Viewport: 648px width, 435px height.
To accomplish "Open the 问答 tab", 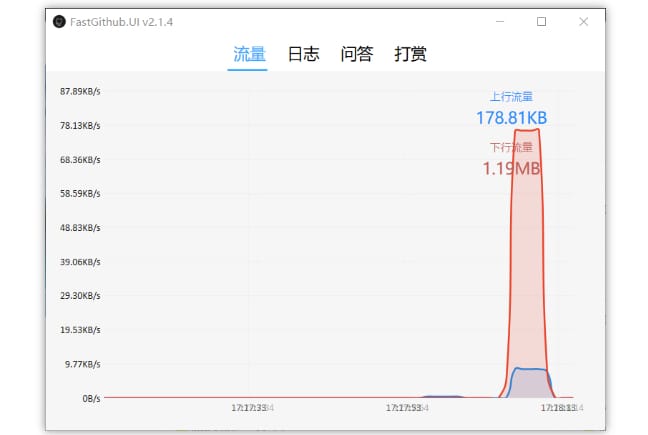I will coord(357,55).
